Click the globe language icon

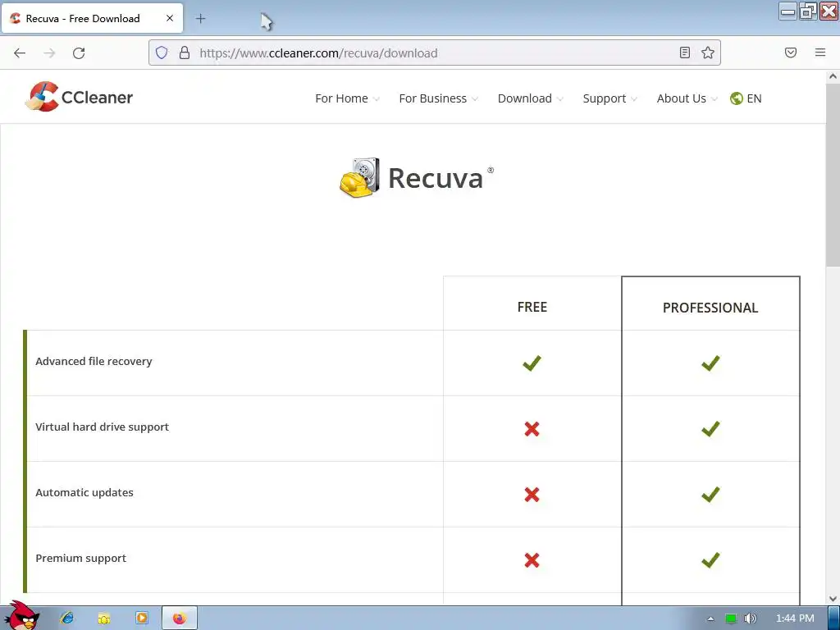[736, 98]
